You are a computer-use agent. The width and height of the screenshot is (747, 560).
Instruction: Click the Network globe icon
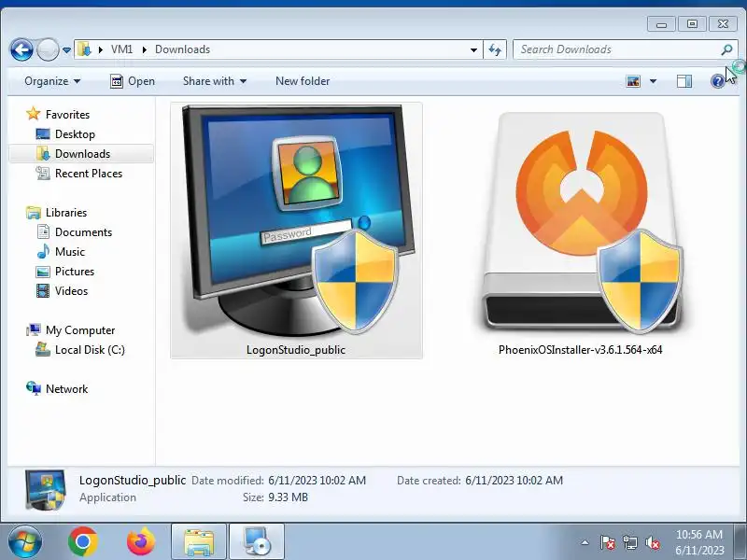[x=34, y=388]
